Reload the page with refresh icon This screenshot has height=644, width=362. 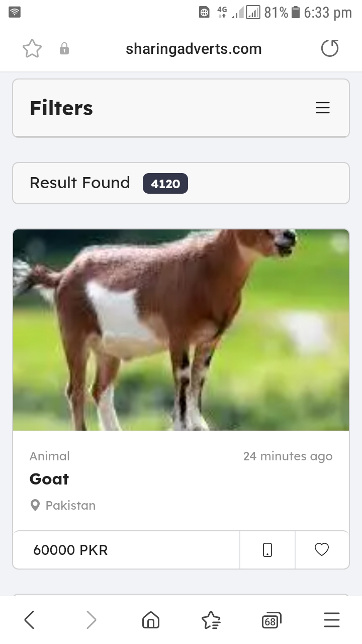pos(330,49)
